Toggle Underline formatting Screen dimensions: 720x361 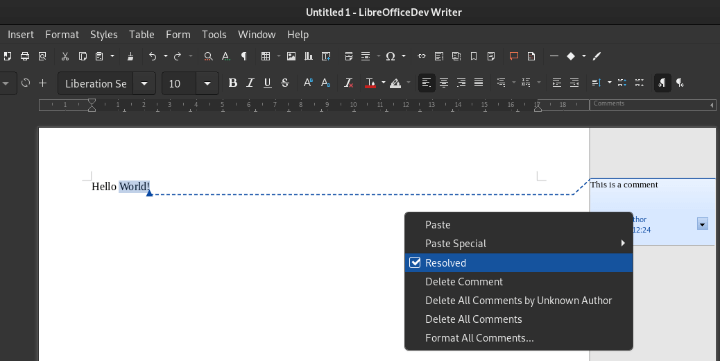tap(267, 83)
